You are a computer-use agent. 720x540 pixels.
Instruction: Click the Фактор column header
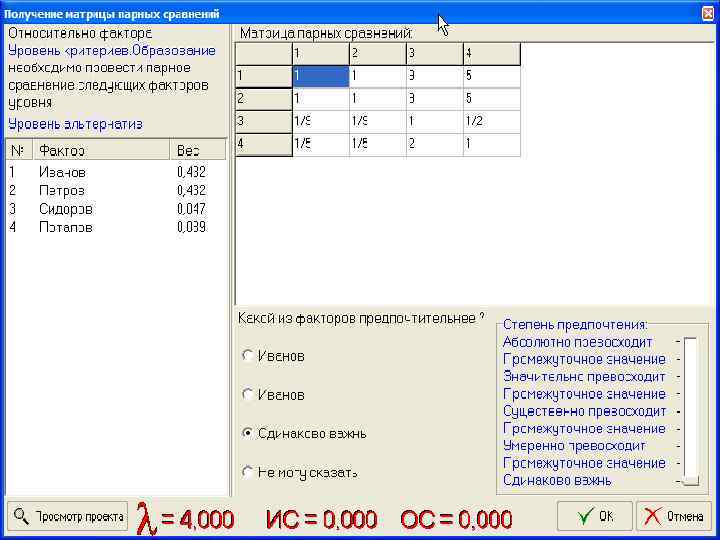point(101,150)
